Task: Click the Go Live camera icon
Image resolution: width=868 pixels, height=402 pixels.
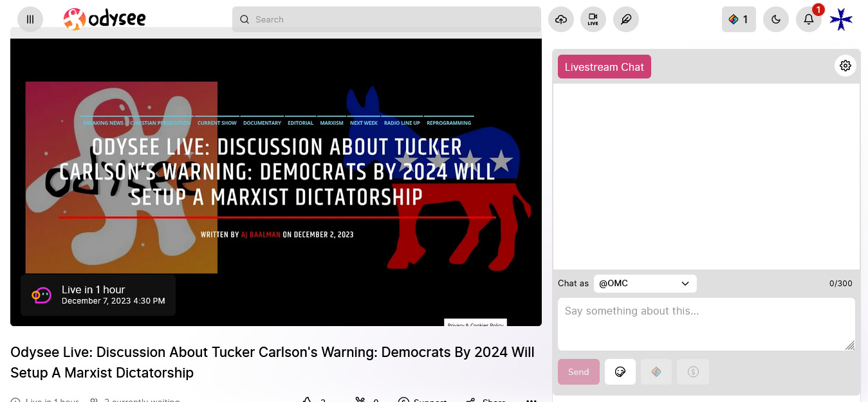Action: pos(593,19)
